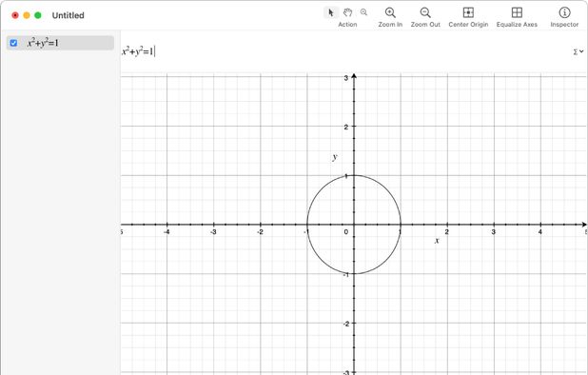
Task: Click the Untitled window title
Action: point(68,15)
